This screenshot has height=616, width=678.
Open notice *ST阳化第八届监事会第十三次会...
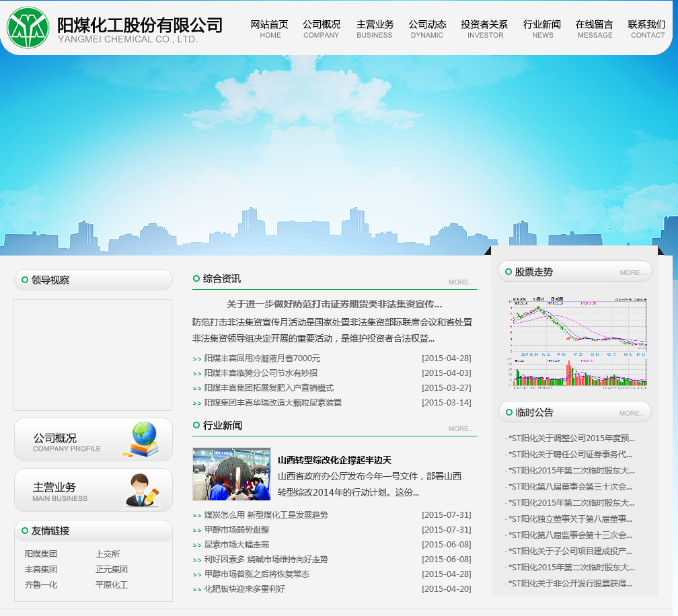[x=570, y=535]
